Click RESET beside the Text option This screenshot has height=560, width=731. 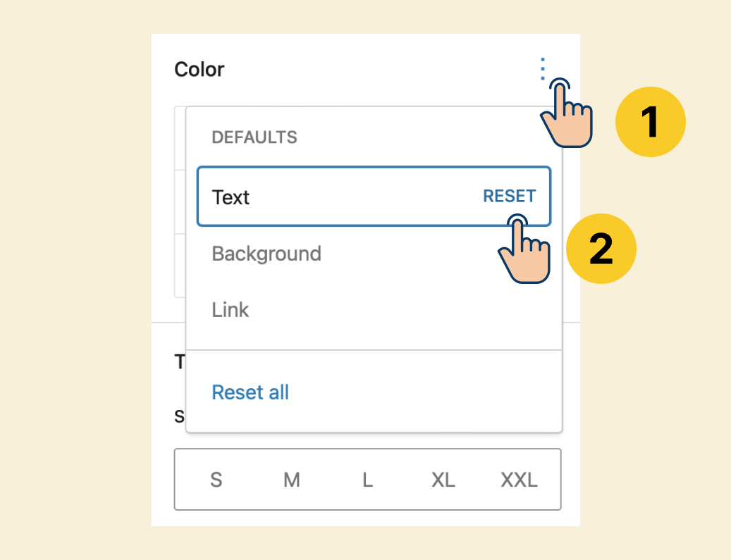(509, 196)
